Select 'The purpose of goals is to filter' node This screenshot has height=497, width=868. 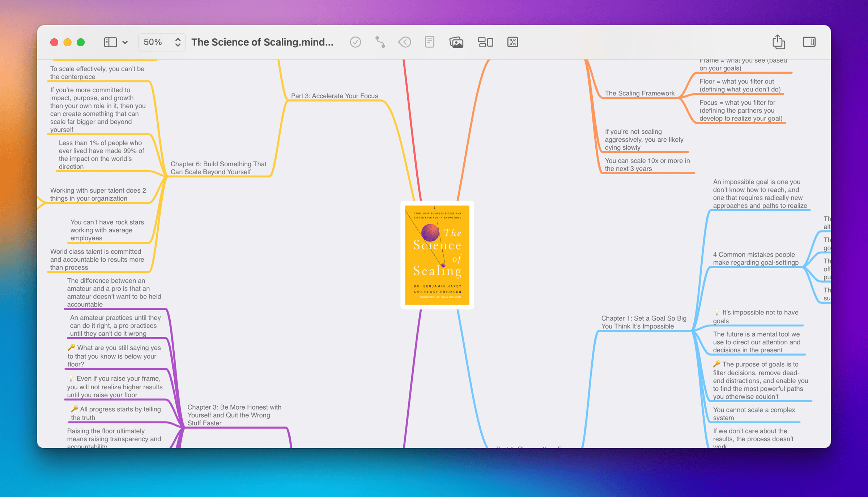(x=760, y=380)
